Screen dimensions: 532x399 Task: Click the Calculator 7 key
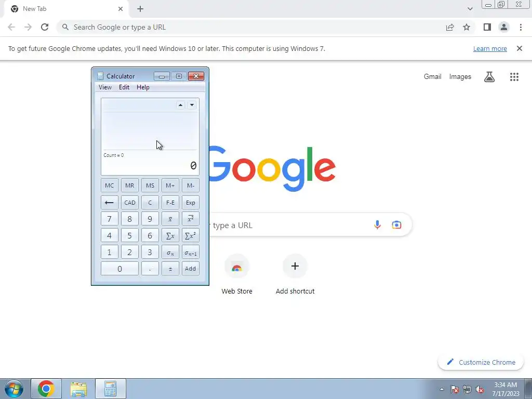tap(109, 219)
